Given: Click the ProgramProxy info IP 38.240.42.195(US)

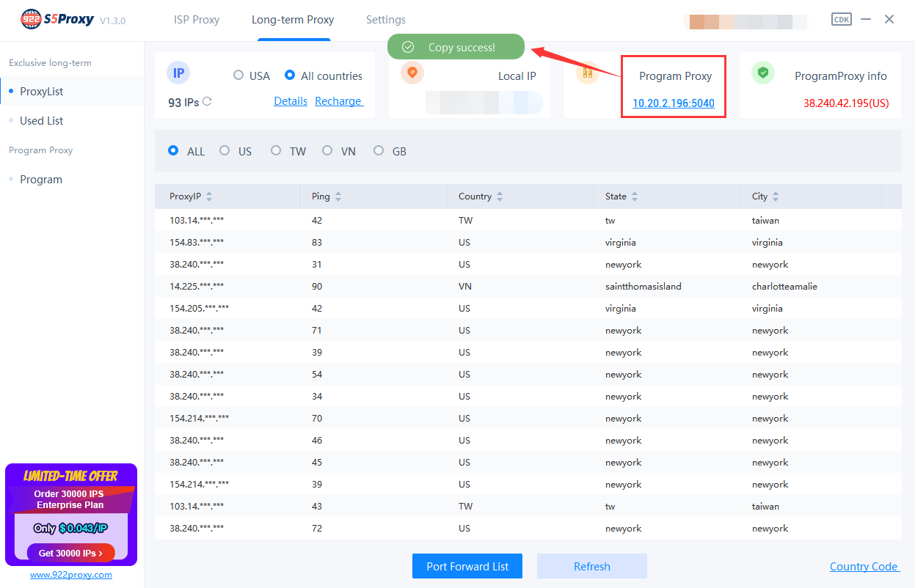Looking at the screenshot, I should (x=846, y=103).
